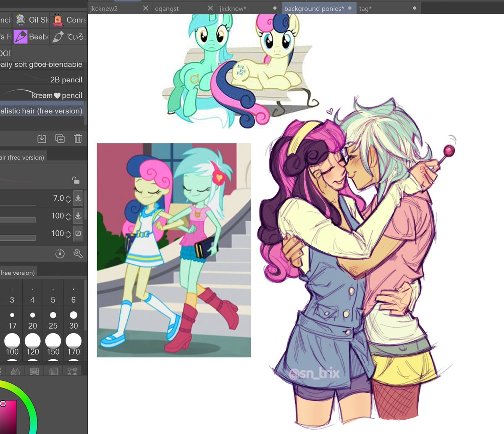Viewport: 504px width, 434px height.
Task: Select the 2B pencil brush
Action: [65, 79]
